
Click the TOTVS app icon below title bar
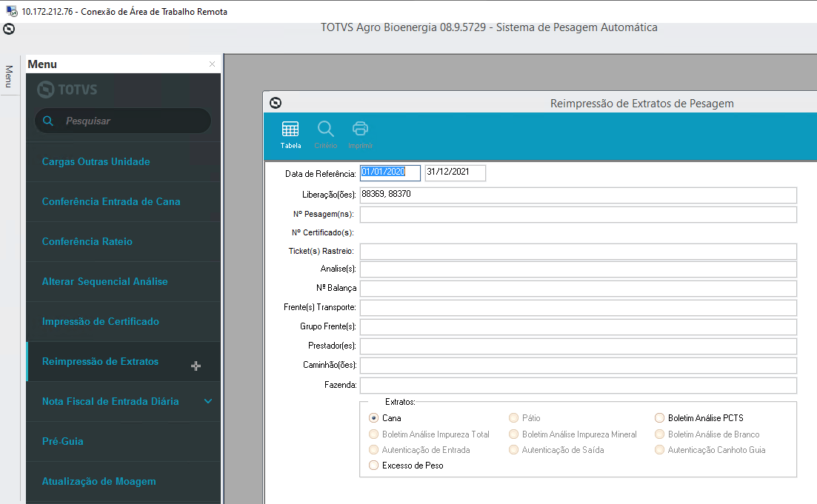point(9,29)
